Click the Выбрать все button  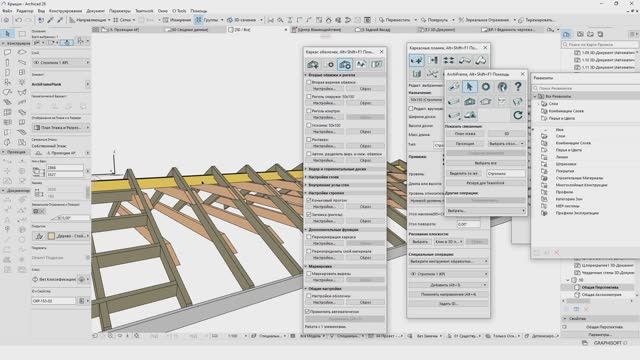click(486, 163)
